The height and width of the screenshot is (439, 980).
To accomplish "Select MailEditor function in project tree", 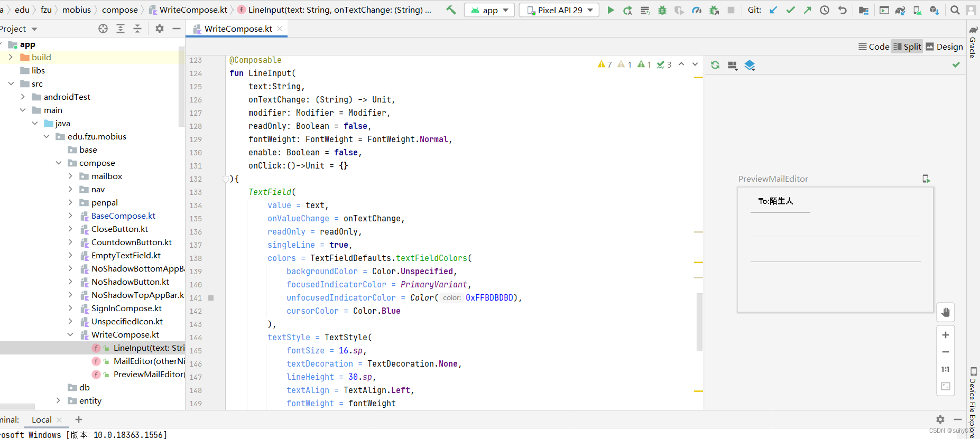I will click(x=149, y=361).
